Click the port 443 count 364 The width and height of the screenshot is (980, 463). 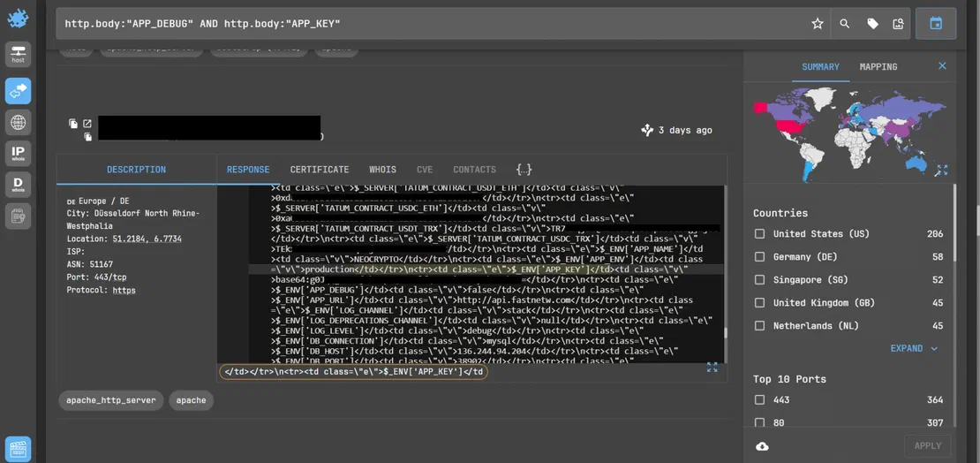(x=935, y=399)
